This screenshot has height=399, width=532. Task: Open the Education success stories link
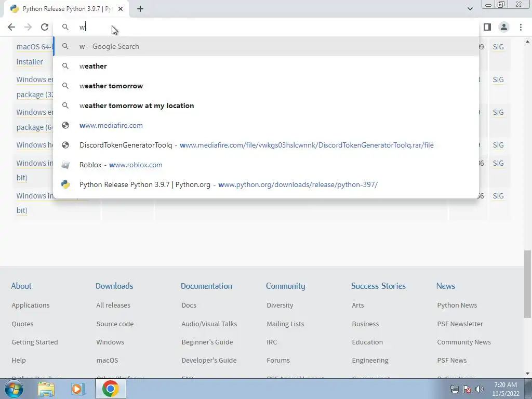coord(367,342)
